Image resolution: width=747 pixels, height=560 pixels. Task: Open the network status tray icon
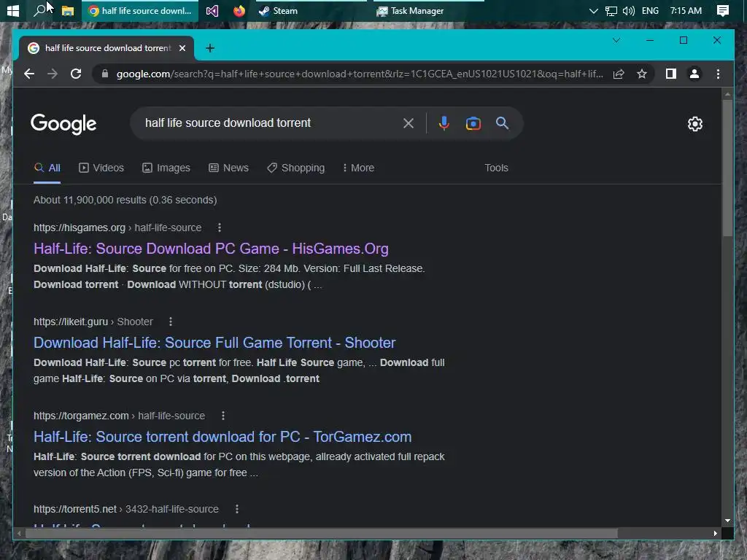point(611,10)
